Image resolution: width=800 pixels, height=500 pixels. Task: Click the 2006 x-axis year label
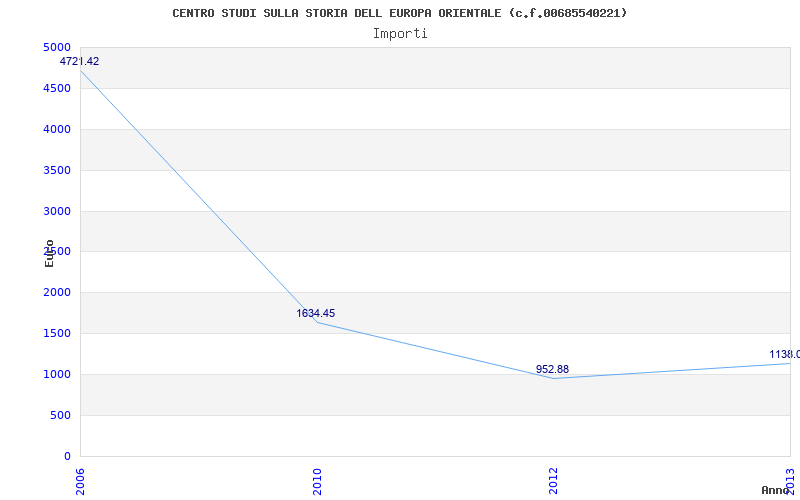click(x=80, y=481)
